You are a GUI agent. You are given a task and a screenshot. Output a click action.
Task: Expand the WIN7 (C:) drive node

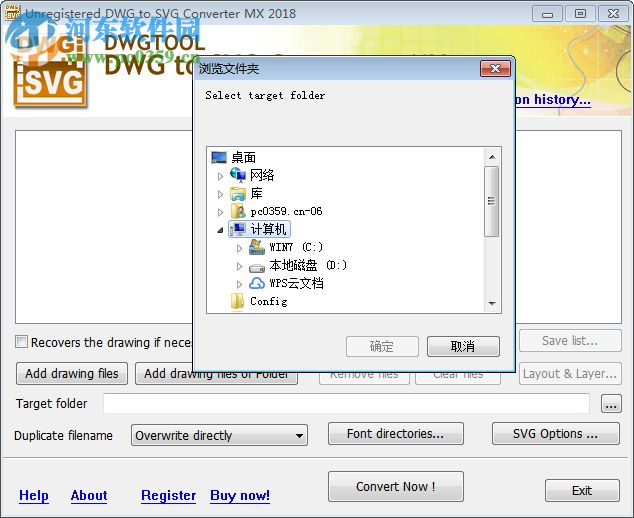(x=239, y=248)
